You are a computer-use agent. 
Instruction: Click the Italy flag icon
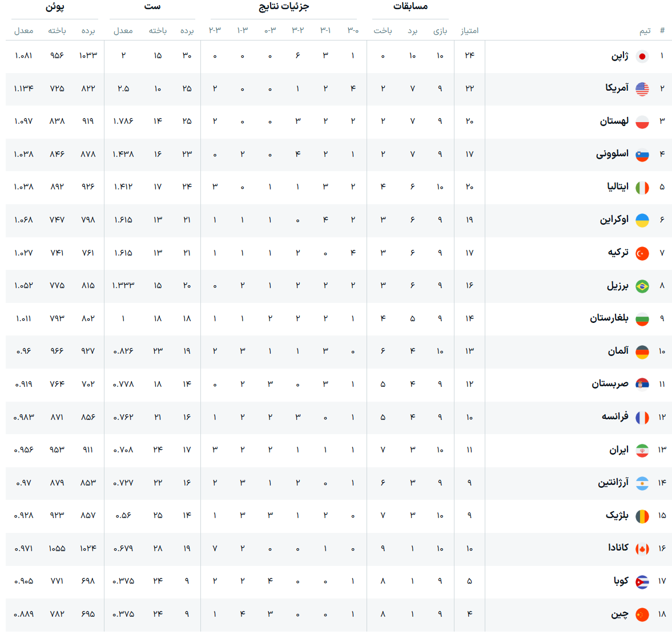(x=642, y=188)
